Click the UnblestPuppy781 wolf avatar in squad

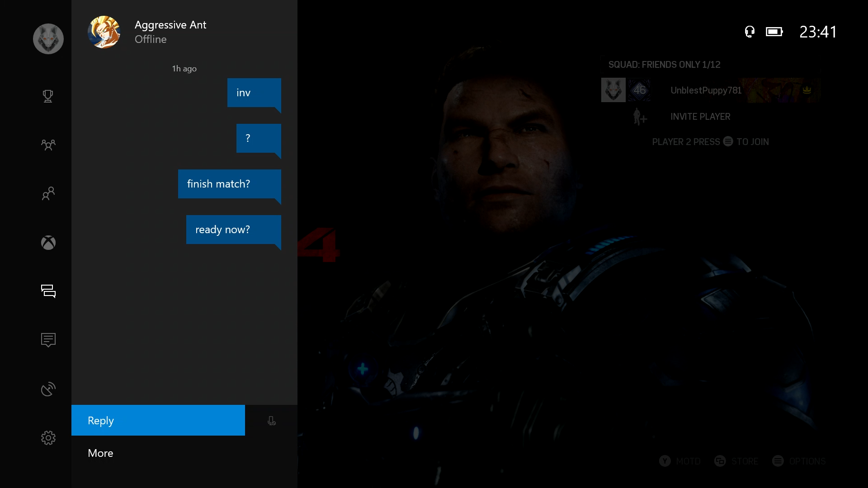coord(613,90)
